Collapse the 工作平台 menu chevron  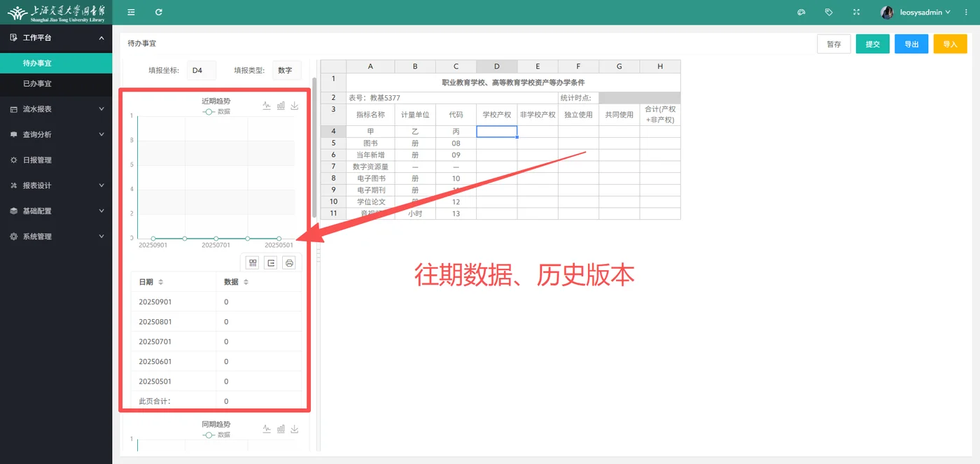coord(101,38)
